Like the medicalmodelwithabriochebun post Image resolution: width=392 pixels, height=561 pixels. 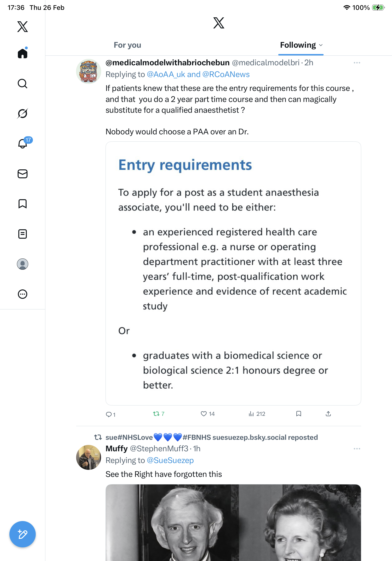click(204, 414)
